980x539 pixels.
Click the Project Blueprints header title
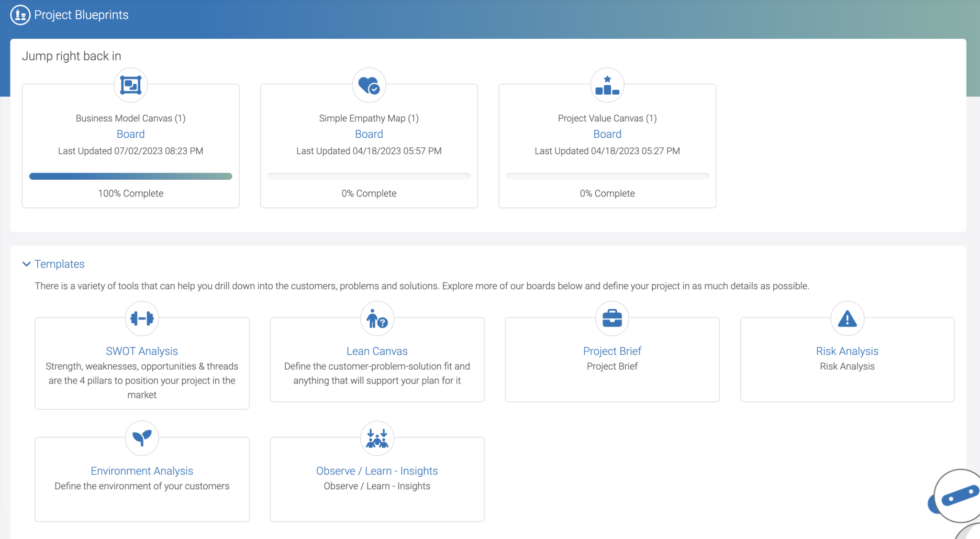pyautogui.click(x=81, y=15)
